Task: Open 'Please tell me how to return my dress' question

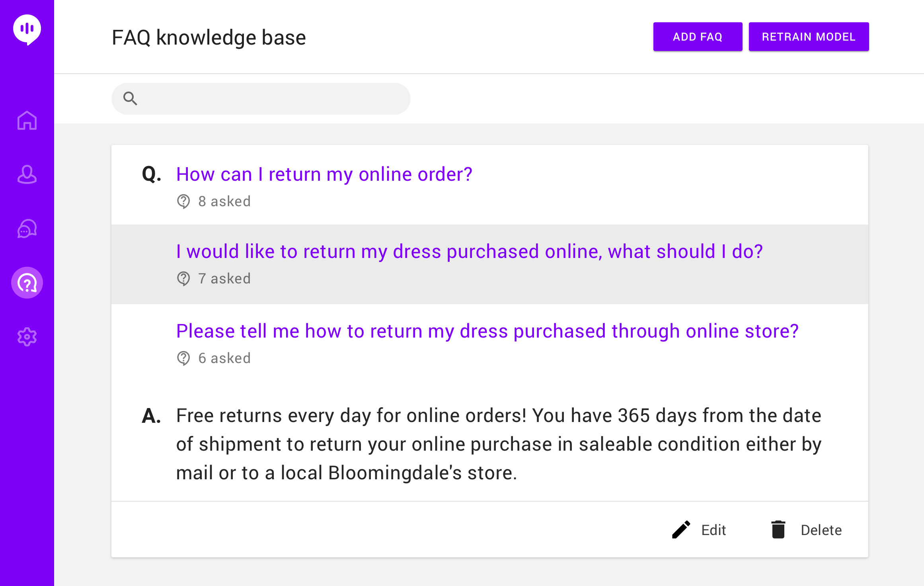Action: (x=487, y=331)
